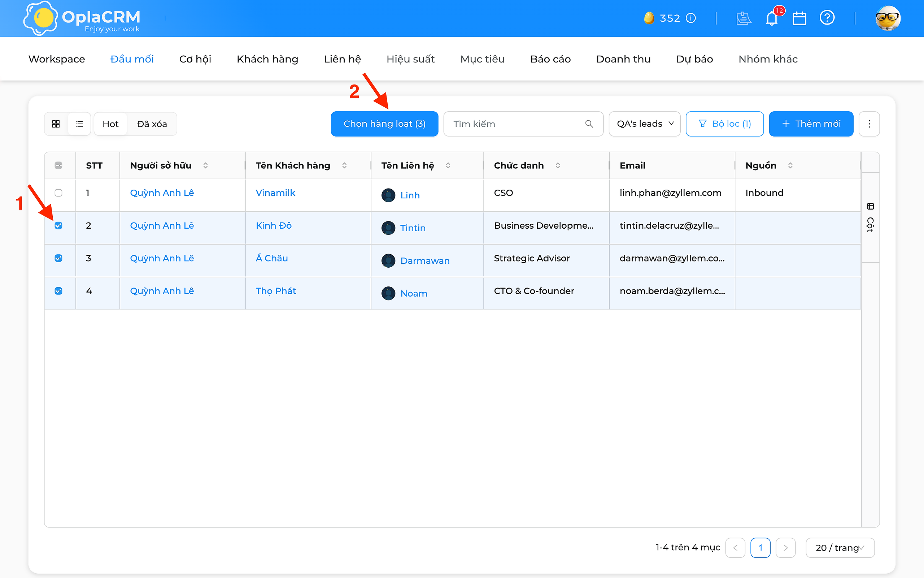
Task: Go to next page arrow
Action: tap(785, 548)
